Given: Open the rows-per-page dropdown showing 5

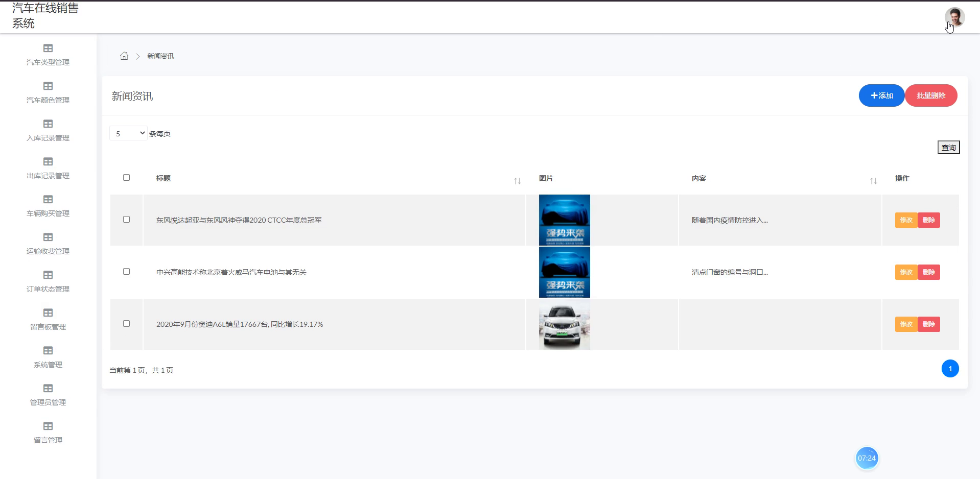Looking at the screenshot, I should 128,133.
